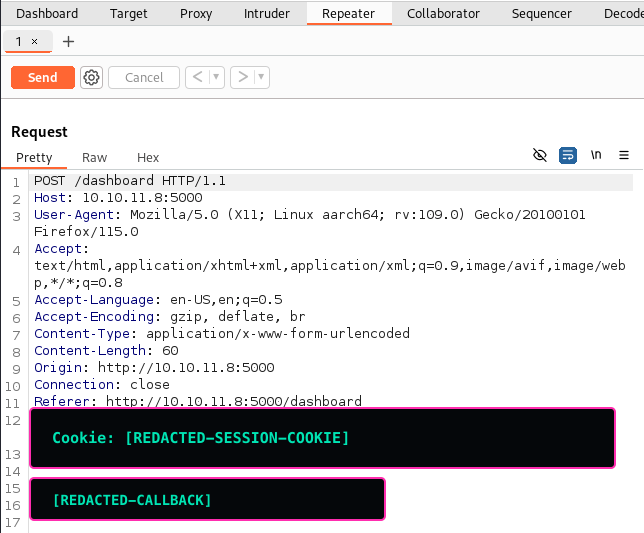Open the request editor hamburger menu

(624, 155)
